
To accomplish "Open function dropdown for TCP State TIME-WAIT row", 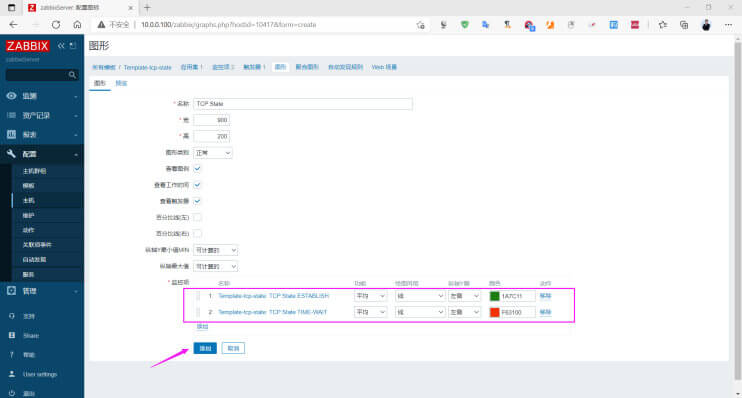I will coord(371,312).
